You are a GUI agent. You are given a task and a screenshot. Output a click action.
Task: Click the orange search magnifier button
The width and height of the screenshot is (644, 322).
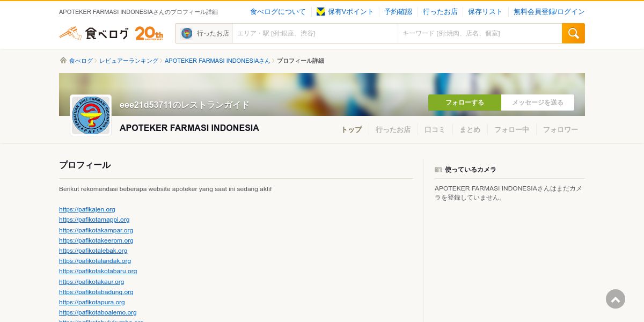tap(573, 33)
